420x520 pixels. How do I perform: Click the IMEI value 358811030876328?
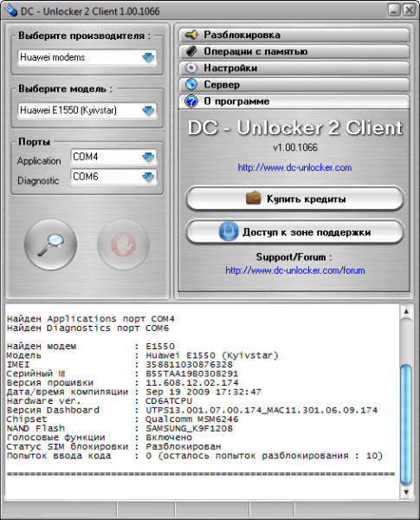click(x=190, y=365)
